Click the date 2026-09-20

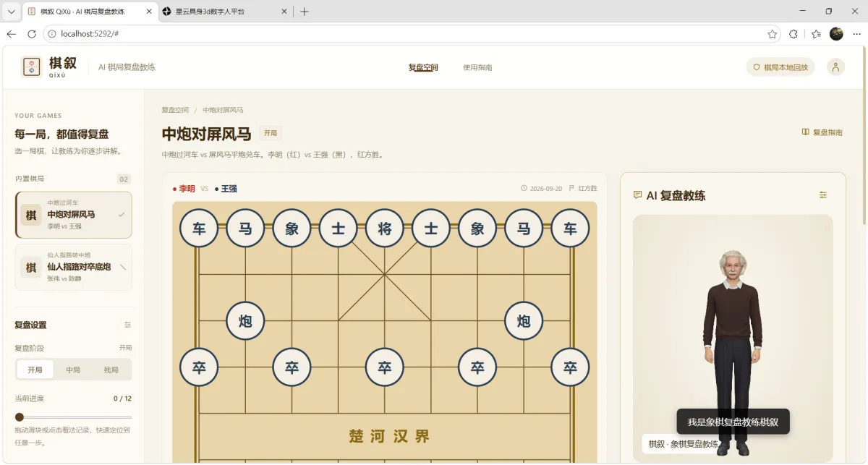pos(545,188)
